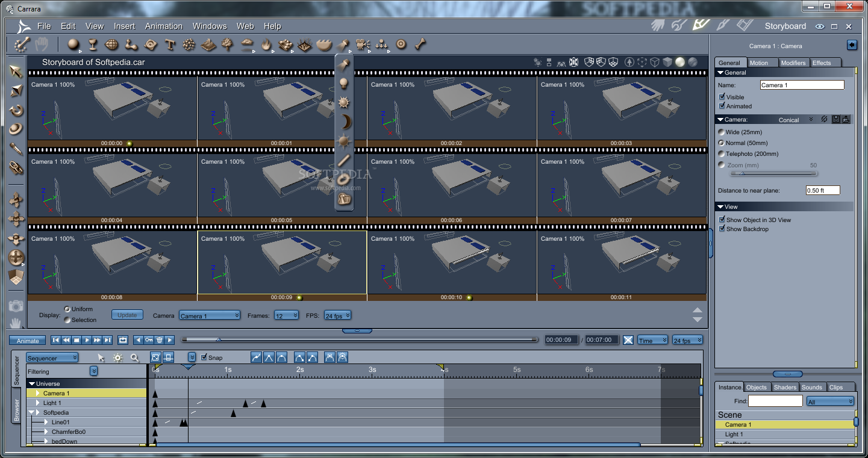Open the FPS dropdown in storyboard controls
Screen dimensions: 868x458
337,315
